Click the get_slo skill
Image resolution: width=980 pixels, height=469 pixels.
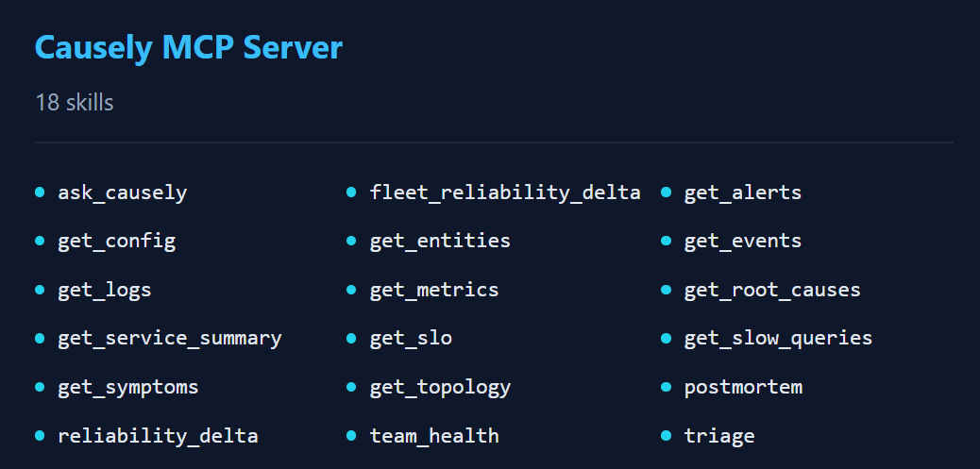(x=411, y=338)
